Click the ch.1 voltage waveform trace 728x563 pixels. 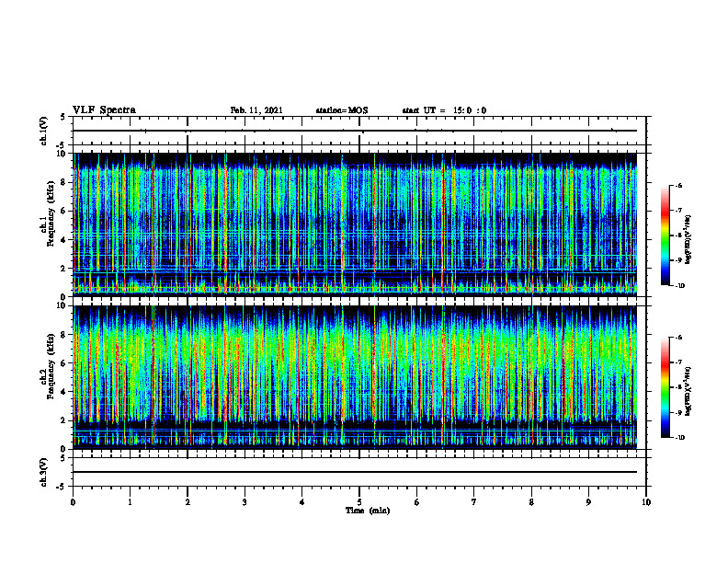[x=355, y=131]
